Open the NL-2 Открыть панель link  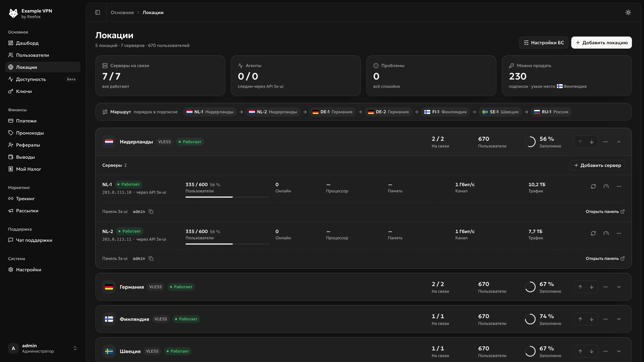point(605,259)
